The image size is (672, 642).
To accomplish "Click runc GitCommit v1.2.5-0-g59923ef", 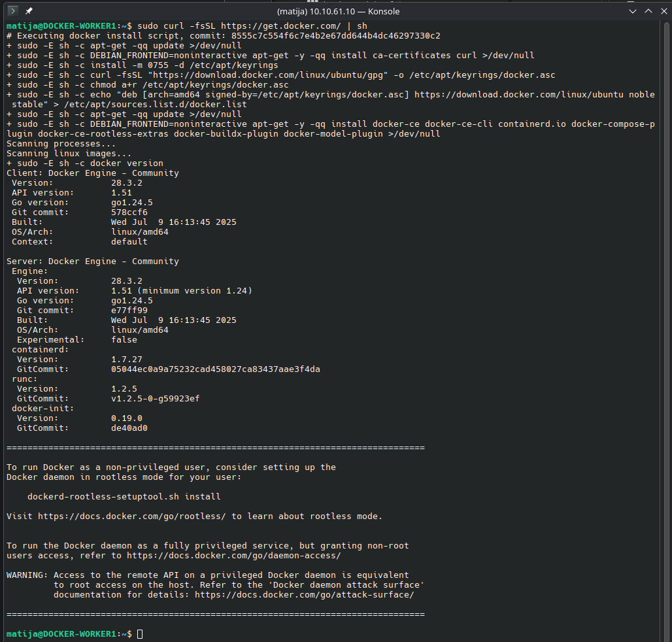I will tap(155, 399).
